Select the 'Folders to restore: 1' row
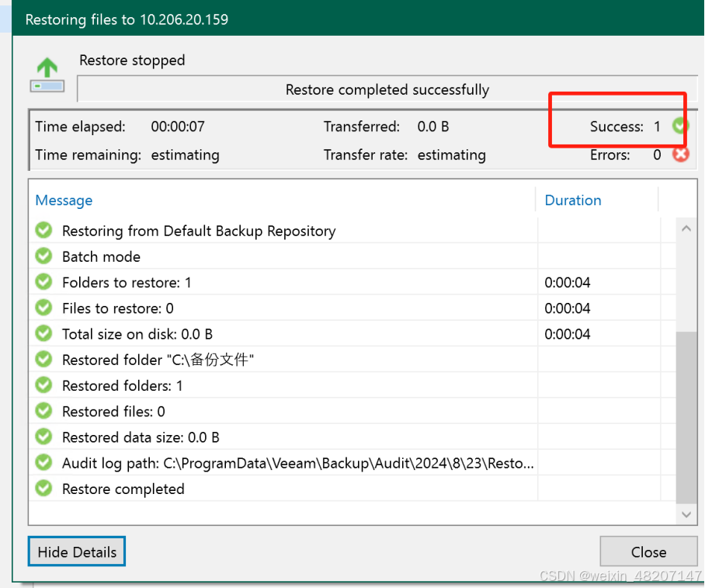Viewport: 705px width, 588px height. coord(352,282)
